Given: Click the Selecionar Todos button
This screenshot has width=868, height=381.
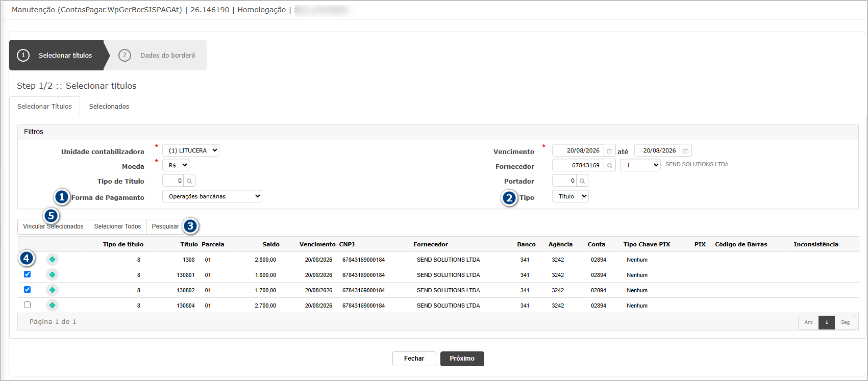Looking at the screenshot, I should (x=117, y=226).
